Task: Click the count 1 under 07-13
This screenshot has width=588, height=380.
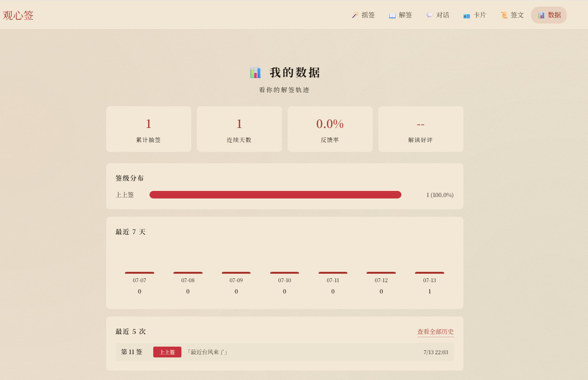Action: pyautogui.click(x=430, y=292)
